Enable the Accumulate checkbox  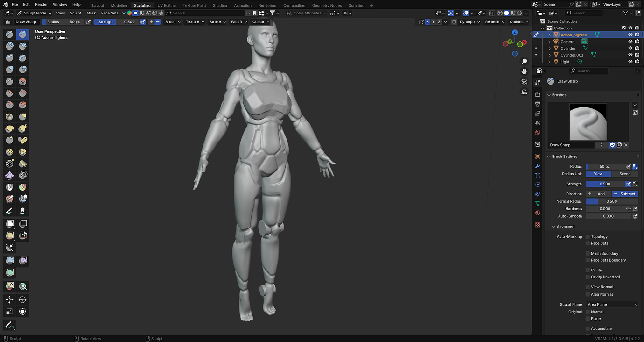pos(588,329)
